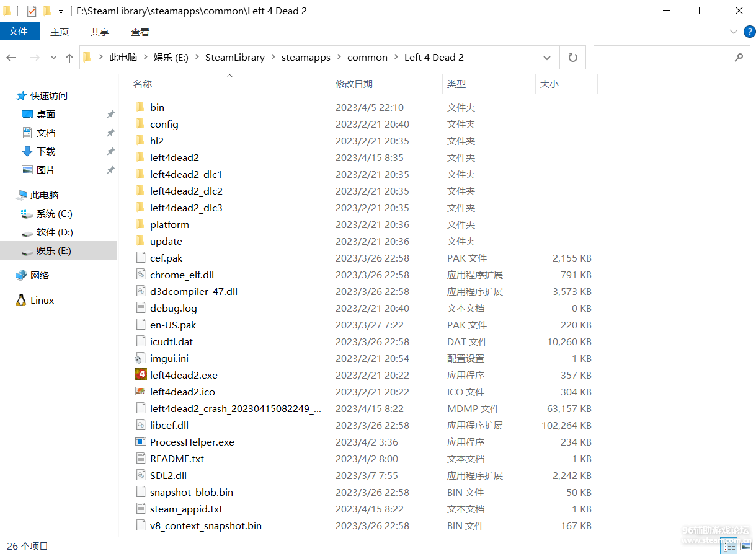Screen dimensions: 756x554
Task: Navigate up one level using the up arrow
Action: pos(69,57)
